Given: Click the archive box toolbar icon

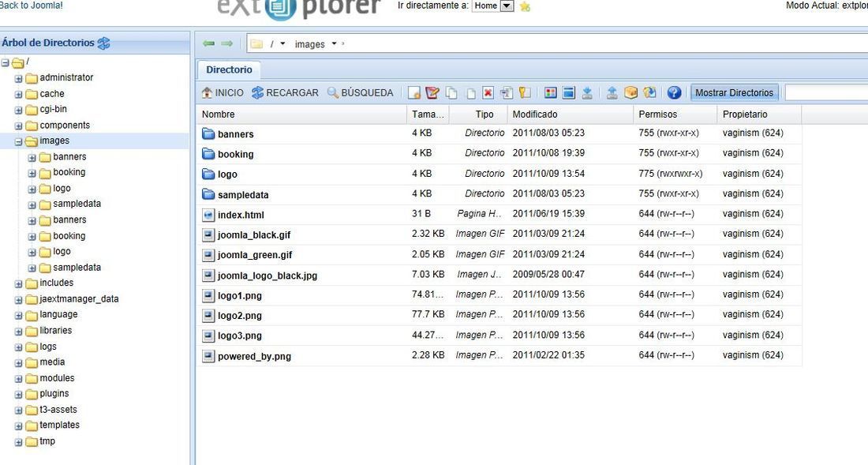Looking at the screenshot, I should coord(630,92).
